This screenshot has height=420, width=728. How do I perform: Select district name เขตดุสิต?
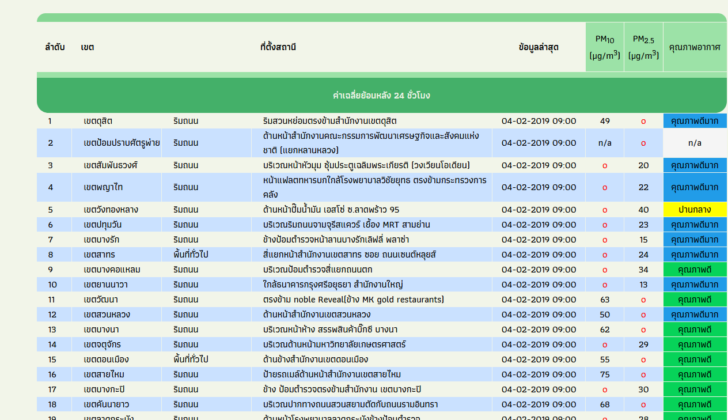click(98, 121)
